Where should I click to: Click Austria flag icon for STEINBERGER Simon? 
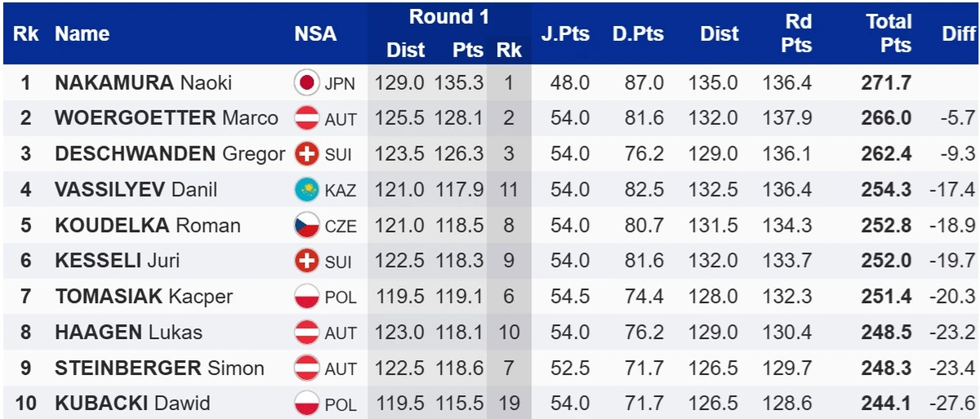306,368
